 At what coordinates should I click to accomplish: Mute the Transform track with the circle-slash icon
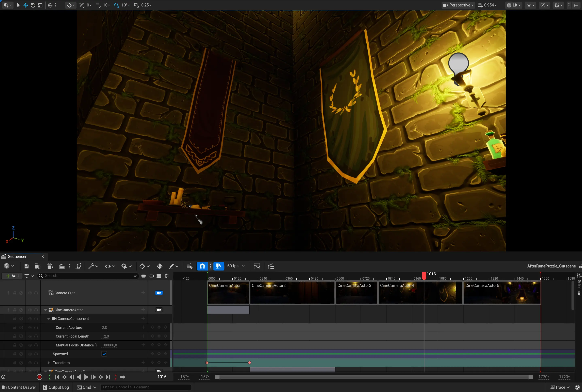coord(21,362)
